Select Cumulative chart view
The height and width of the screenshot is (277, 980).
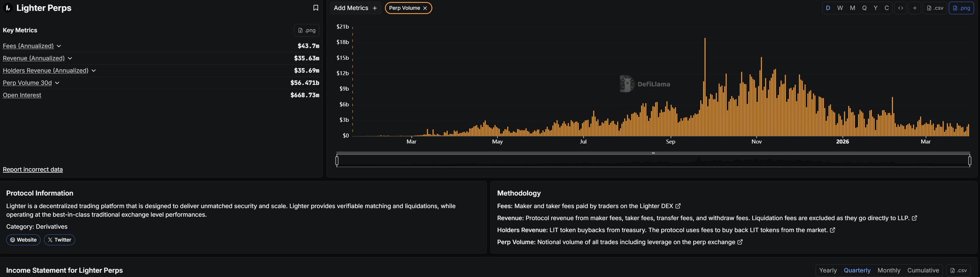(x=887, y=8)
